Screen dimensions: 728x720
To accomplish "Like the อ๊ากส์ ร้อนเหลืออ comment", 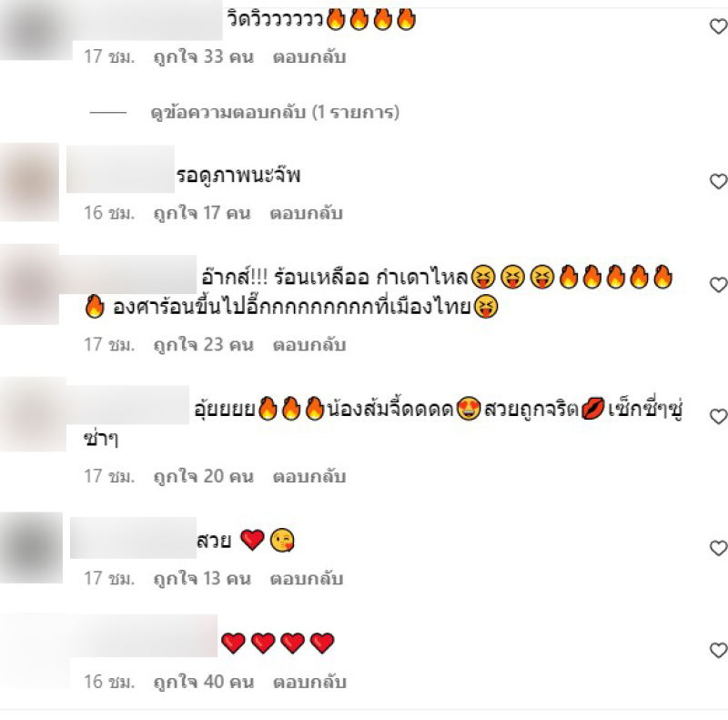I will 718,285.
